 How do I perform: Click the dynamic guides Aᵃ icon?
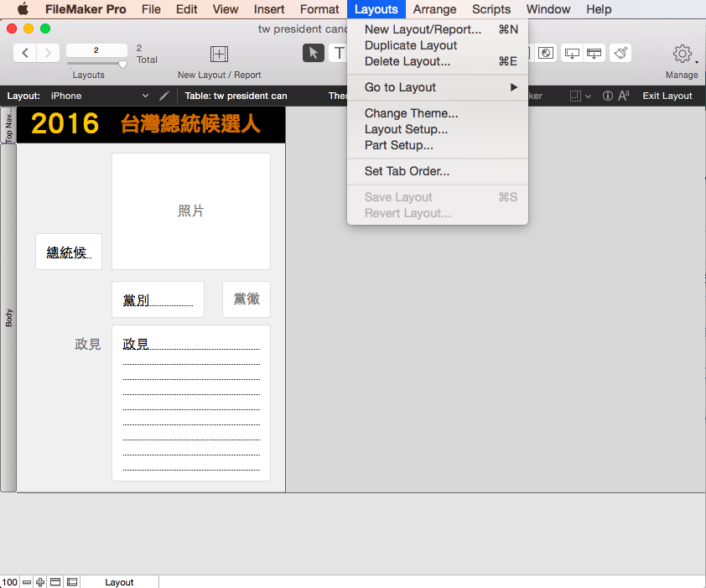click(x=623, y=96)
